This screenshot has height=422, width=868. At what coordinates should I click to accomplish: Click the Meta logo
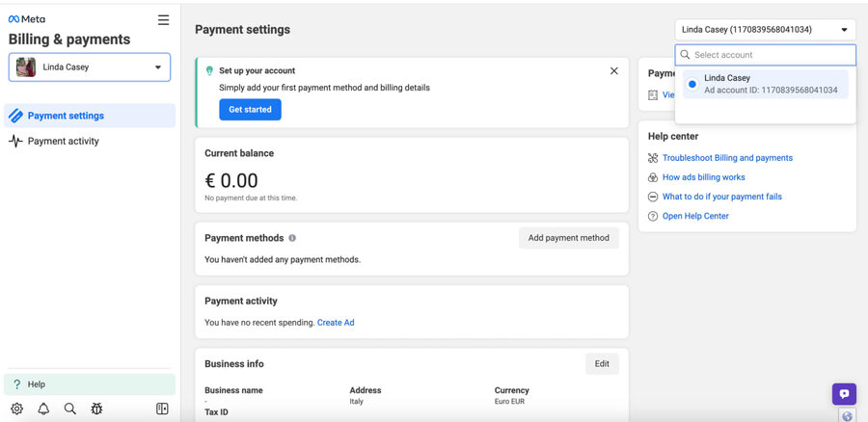click(27, 19)
